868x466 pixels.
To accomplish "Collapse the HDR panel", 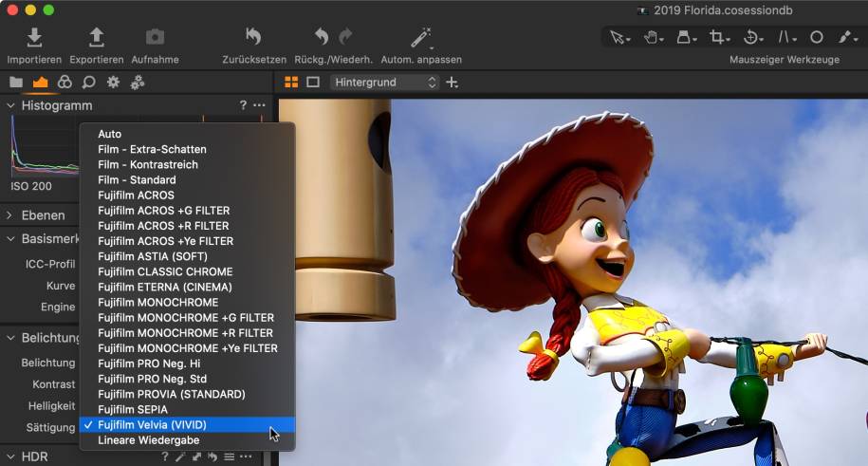I will point(10,457).
